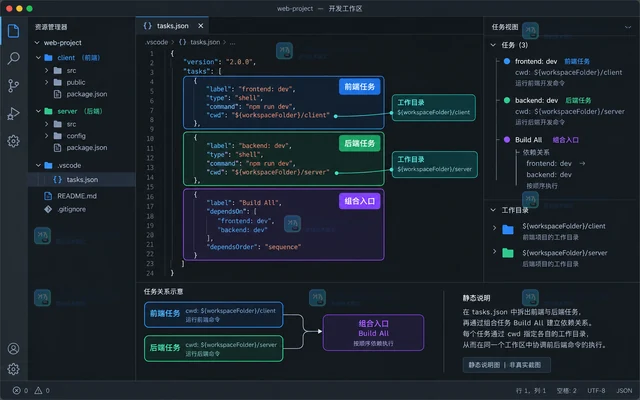Image resolution: width=640 pixels, height=400 pixels.
Task: Click the errors count icon in status bar
Action: [16, 391]
